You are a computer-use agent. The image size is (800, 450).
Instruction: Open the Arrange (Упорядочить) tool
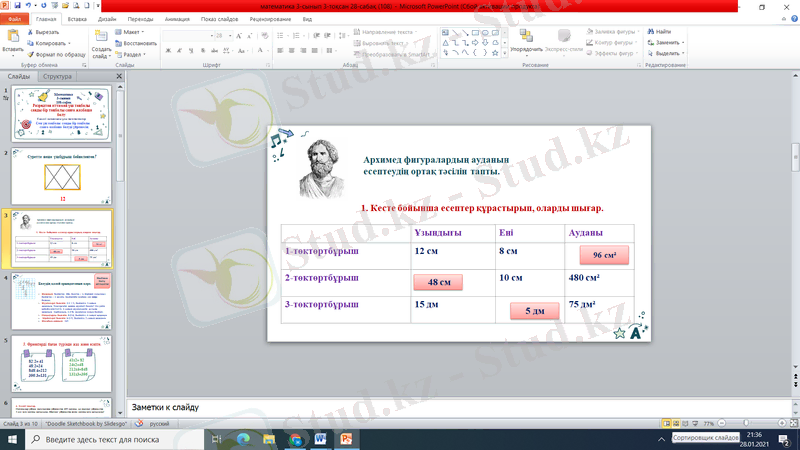click(526, 38)
